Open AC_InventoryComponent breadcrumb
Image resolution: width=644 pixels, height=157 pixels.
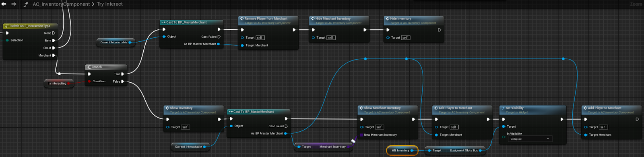tap(61, 4)
